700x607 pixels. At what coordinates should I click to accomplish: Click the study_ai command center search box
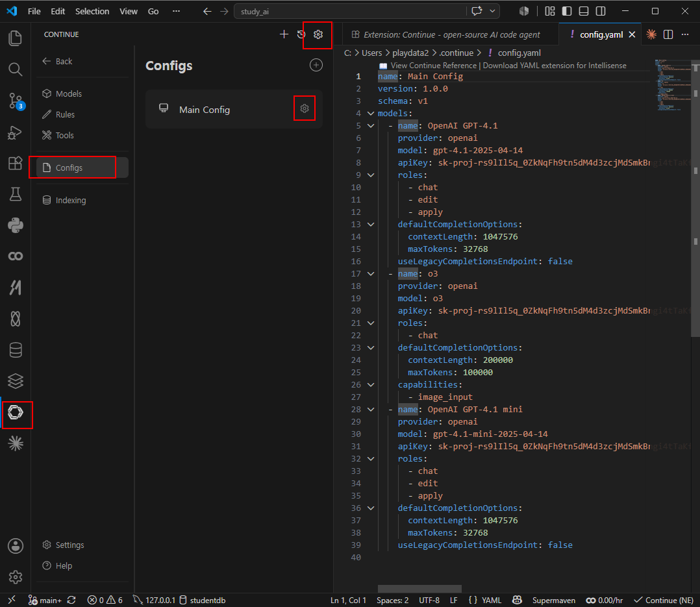tap(351, 11)
